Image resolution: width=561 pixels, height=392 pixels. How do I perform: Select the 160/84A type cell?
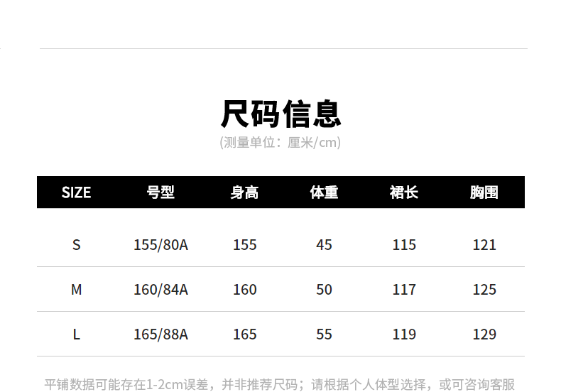[x=160, y=290]
